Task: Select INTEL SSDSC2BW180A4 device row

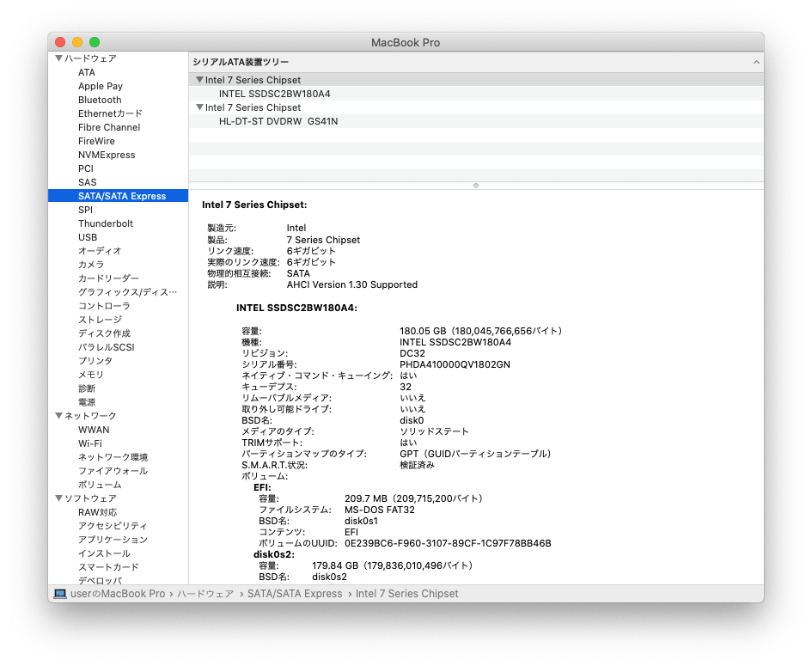Action: 476,94
